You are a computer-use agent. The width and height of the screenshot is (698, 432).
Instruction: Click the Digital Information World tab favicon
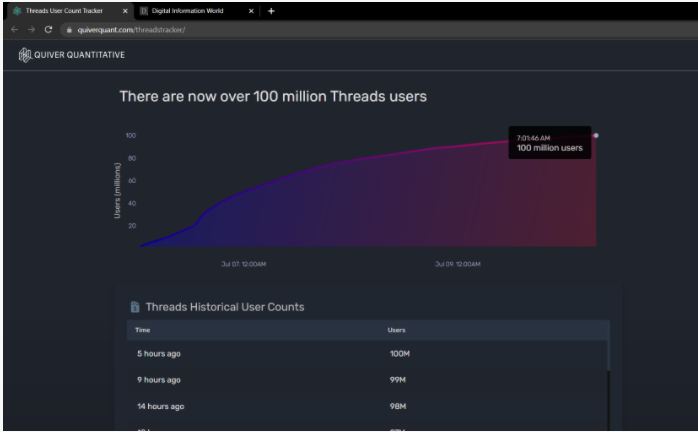(143, 11)
